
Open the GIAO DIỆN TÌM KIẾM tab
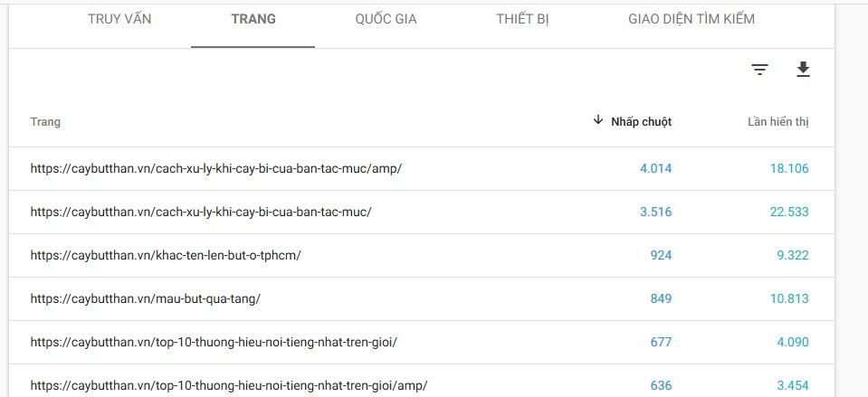692,19
